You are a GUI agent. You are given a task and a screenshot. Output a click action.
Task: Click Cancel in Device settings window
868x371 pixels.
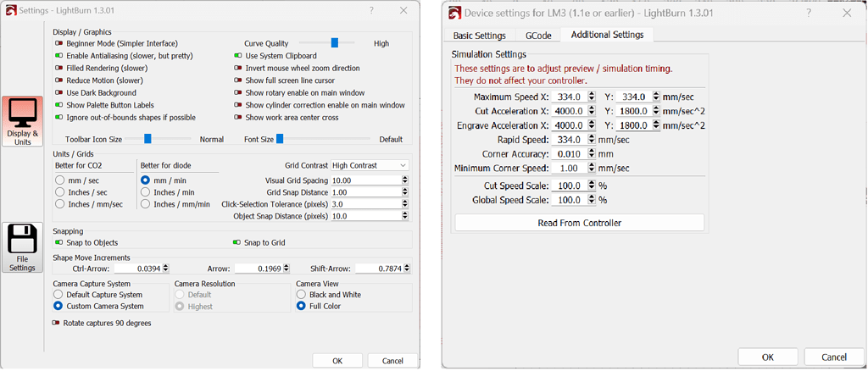pyautogui.click(x=834, y=357)
